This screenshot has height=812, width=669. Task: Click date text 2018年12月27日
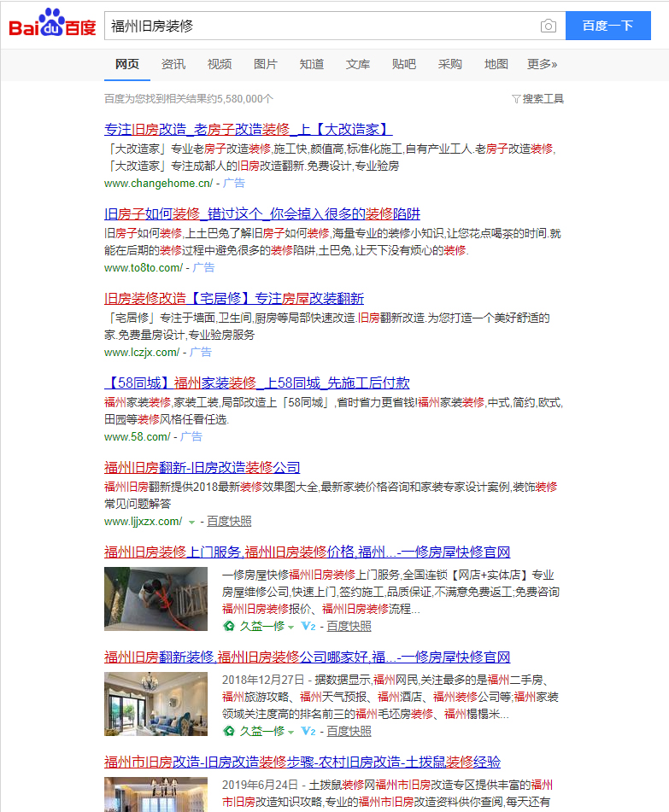coord(263,680)
